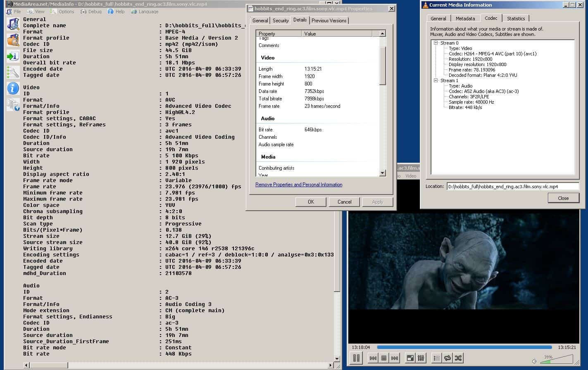Click the file icon in Properties title bar
The width and height of the screenshot is (588, 370).
[x=250, y=8]
